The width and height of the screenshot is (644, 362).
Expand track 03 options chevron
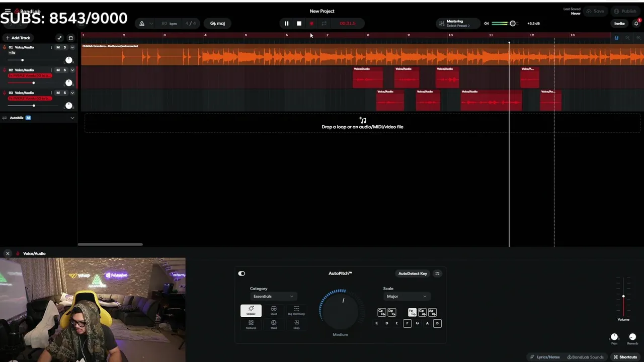[x=72, y=93]
